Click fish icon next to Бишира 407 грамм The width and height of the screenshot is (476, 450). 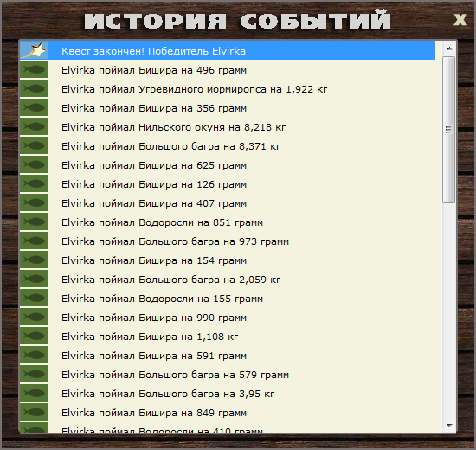pyautogui.click(x=34, y=202)
